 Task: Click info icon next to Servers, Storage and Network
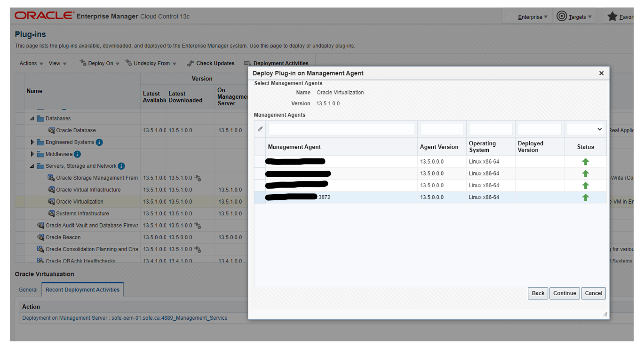coord(121,166)
